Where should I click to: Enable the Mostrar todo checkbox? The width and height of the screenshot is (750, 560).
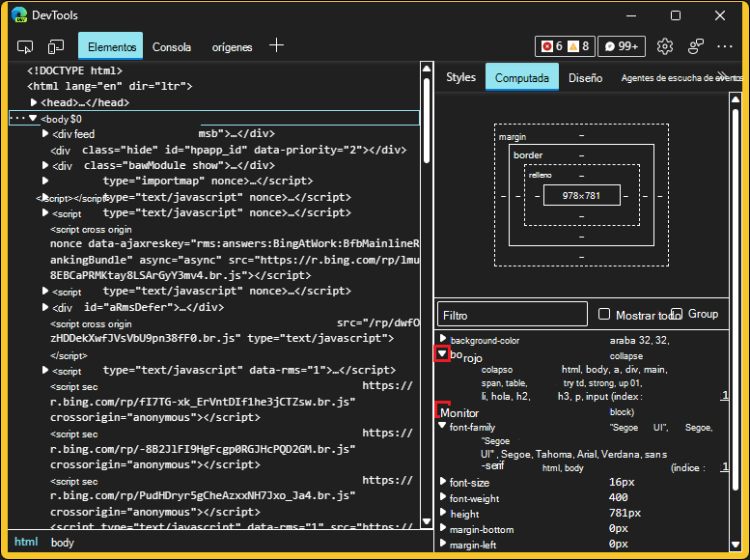604,314
